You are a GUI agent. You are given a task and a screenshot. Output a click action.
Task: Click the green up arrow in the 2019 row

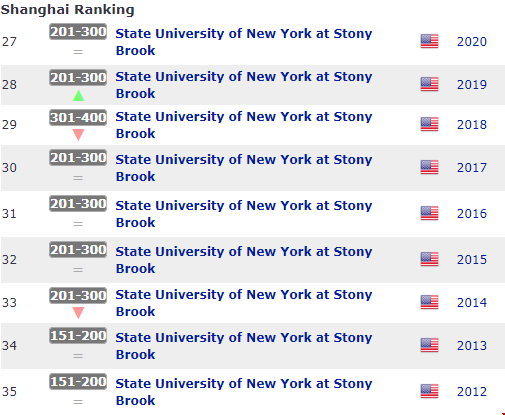pos(78,96)
